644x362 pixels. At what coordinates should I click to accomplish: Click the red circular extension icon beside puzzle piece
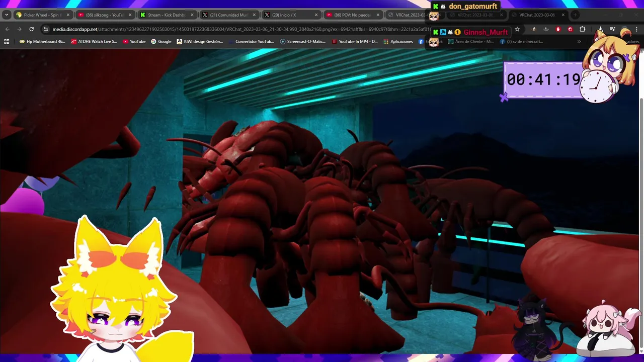(570, 29)
